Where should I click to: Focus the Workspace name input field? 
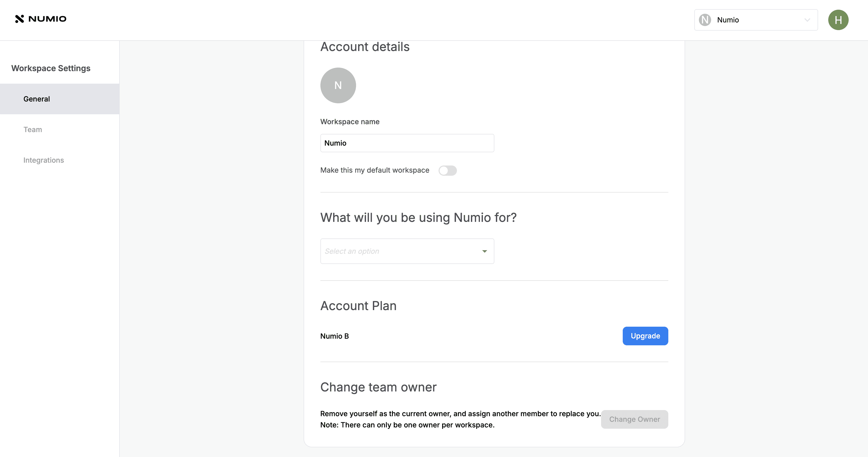pos(407,143)
